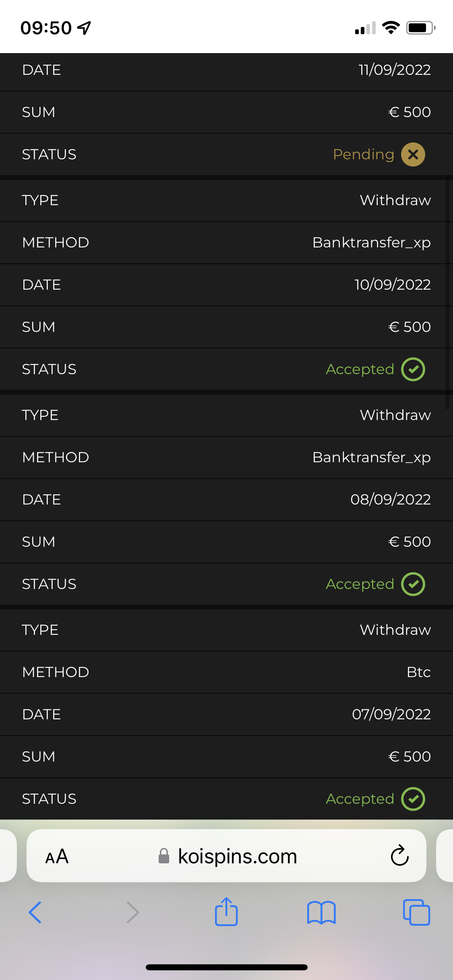The height and width of the screenshot is (980, 453).
Task: Tap the Safari back arrow
Action: click(35, 912)
